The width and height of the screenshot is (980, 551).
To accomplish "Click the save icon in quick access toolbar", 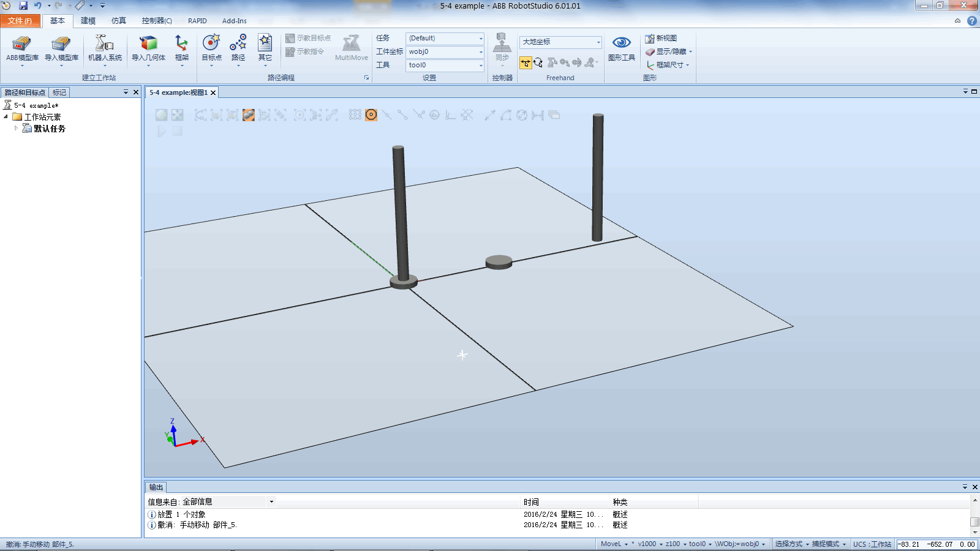I will [x=23, y=6].
